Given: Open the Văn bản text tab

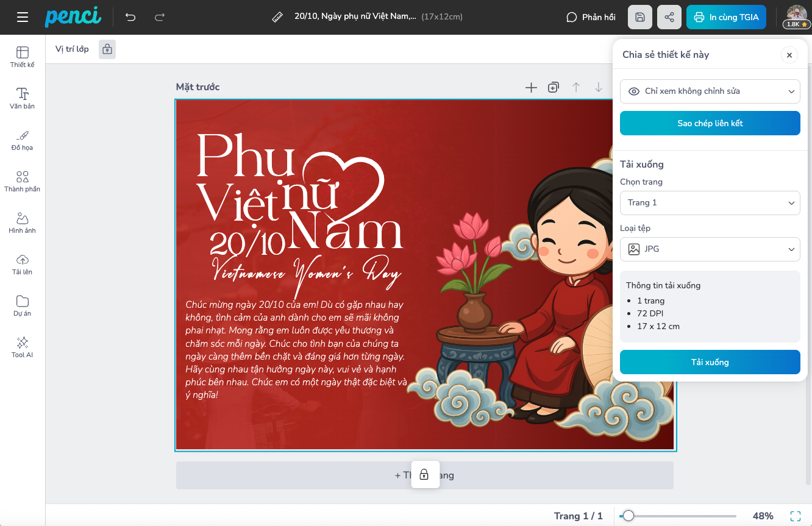Looking at the screenshot, I should click(23, 99).
